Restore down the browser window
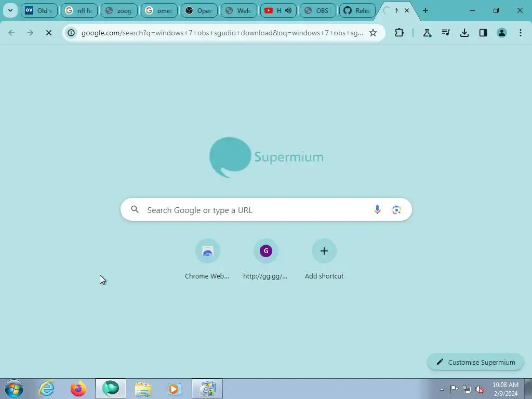Viewport: 532px width, 399px height. click(496, 10)
